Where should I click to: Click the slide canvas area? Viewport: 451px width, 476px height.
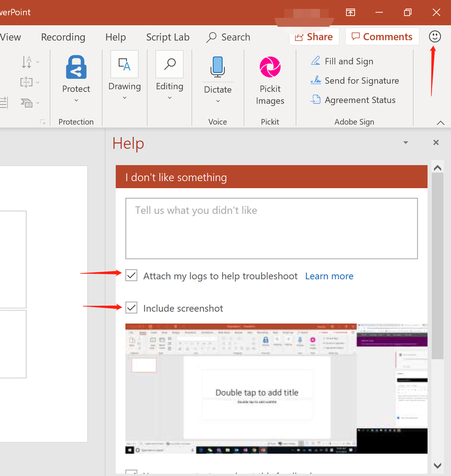(x=44, y=304)
